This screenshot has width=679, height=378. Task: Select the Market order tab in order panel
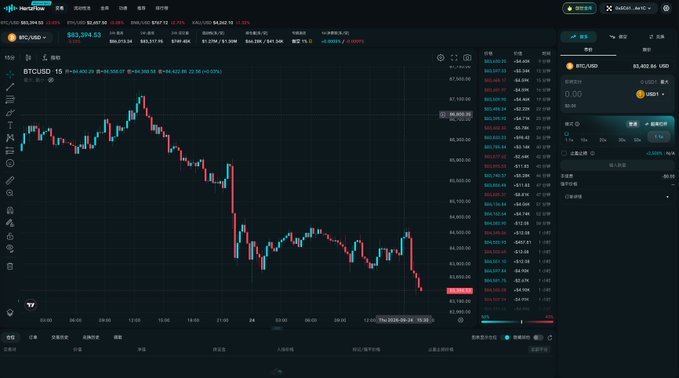click(x=588, y=50)
